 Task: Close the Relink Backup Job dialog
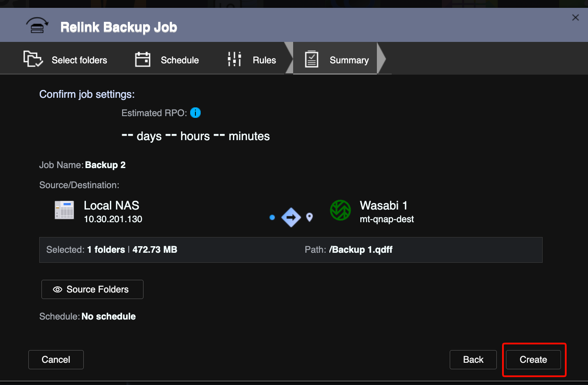(x=575, y=17)
